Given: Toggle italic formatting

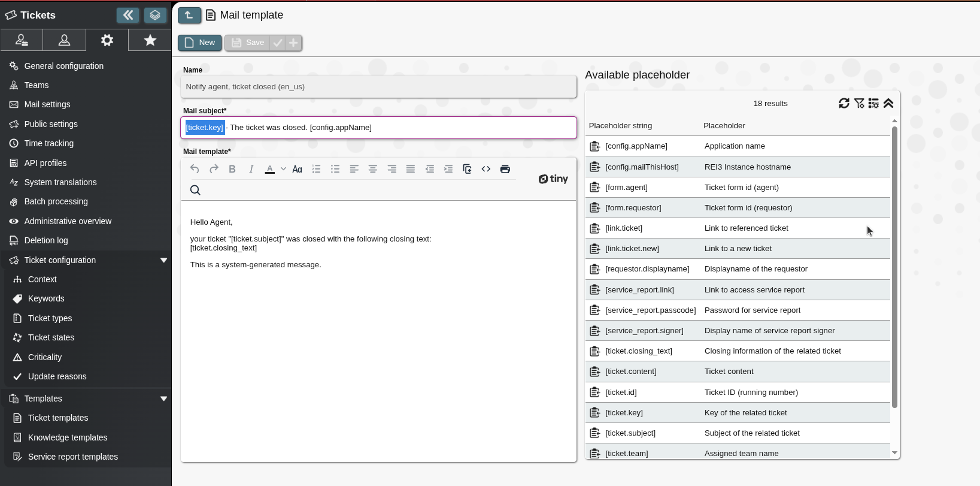Looking at the screenshot, I should click(251, 169).
